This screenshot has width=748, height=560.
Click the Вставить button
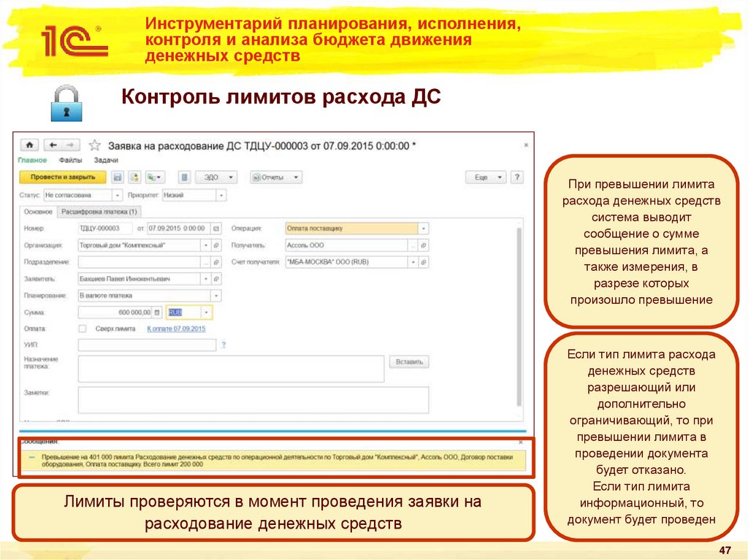(x=409, y=362)
